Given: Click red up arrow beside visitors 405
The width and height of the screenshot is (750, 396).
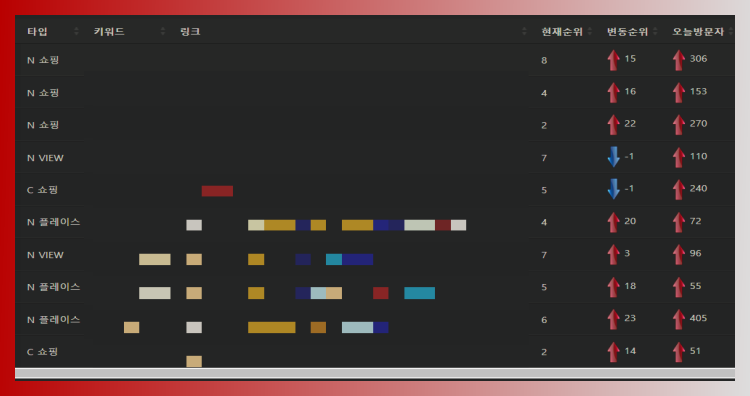Looking at the screenshot, I should [x=678, y=319].
